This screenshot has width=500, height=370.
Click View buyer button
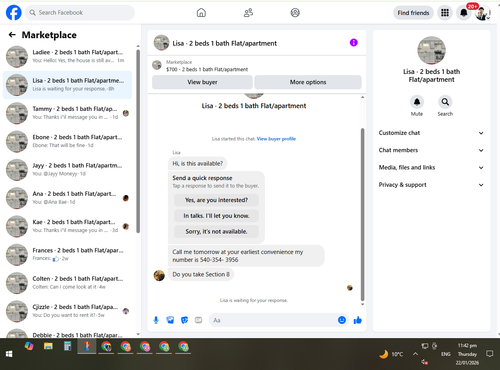pos(202,82)
